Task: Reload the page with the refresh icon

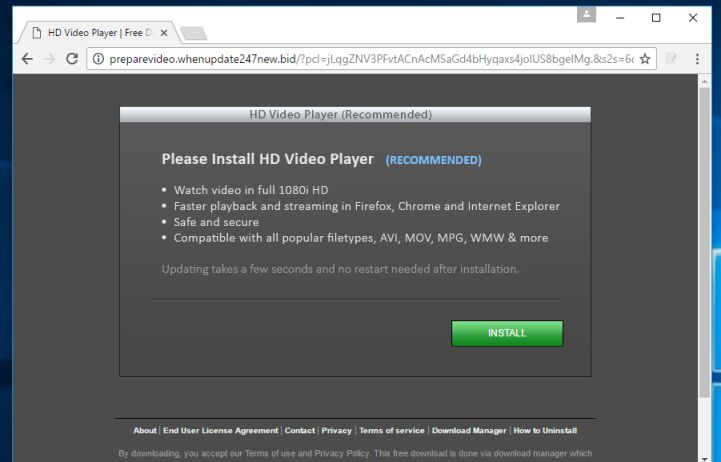Action: click(x=72, y=59)
